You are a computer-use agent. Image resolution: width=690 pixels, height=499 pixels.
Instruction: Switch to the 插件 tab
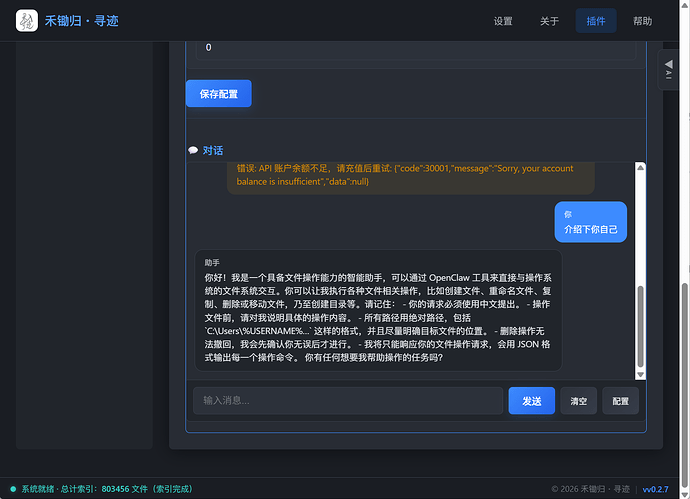point(596,21)
